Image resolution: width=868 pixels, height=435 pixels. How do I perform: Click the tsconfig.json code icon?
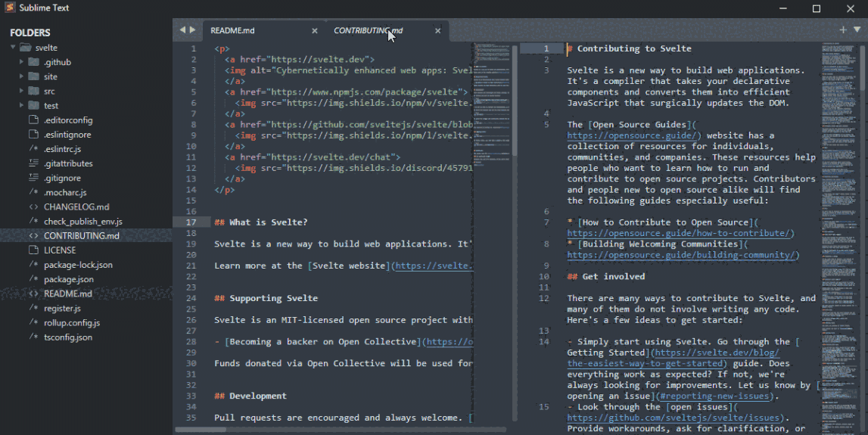34,337
